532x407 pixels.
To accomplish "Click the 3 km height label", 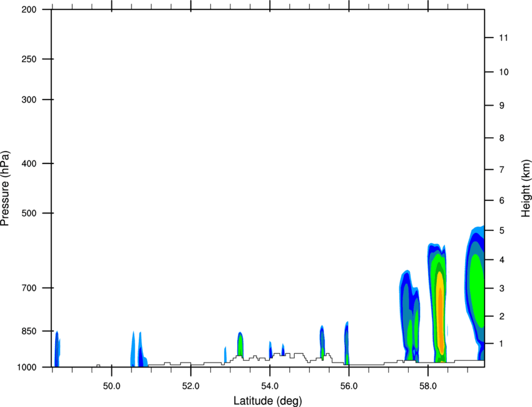I will coord(502,289).
